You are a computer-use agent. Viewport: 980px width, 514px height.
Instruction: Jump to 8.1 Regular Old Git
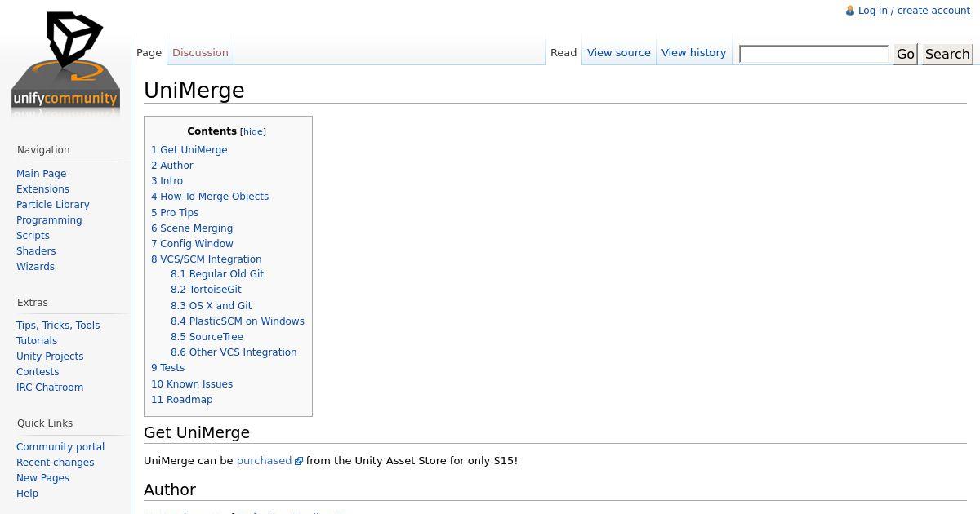click(217, 274)
